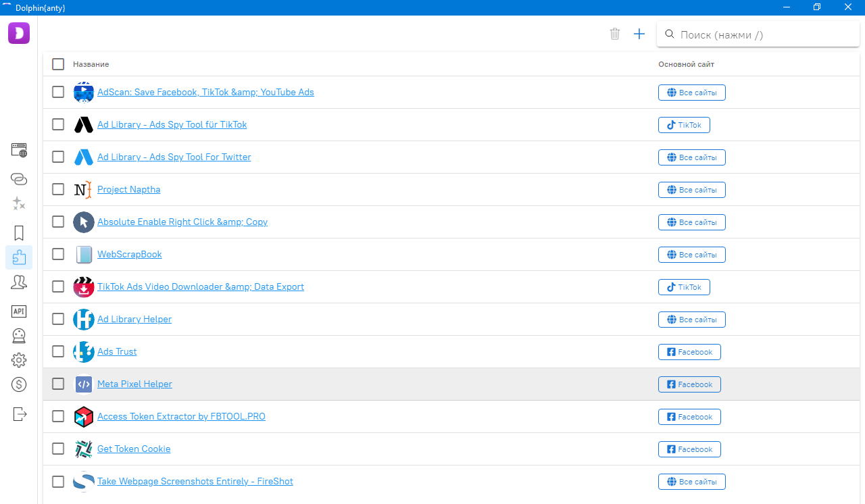Click the Facebook tag for Ads Trust
This screenshot has height=504, width=865.
(x=689, y=352)
